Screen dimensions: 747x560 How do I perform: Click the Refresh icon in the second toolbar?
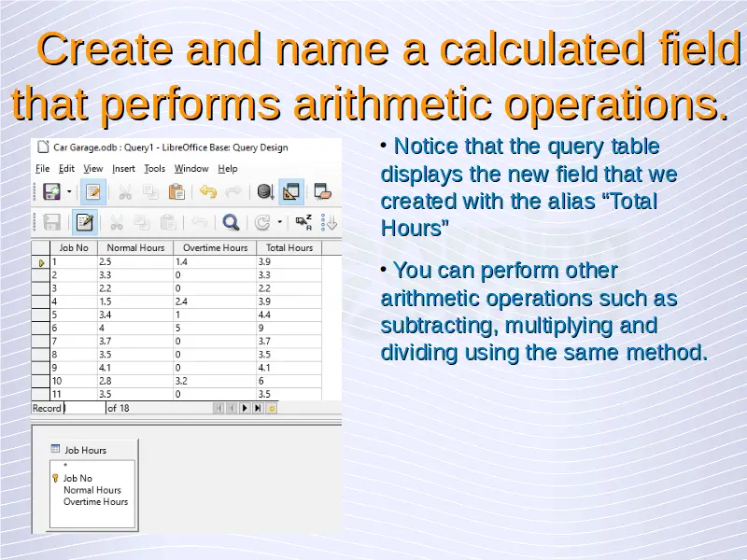(x=262, y=222)
